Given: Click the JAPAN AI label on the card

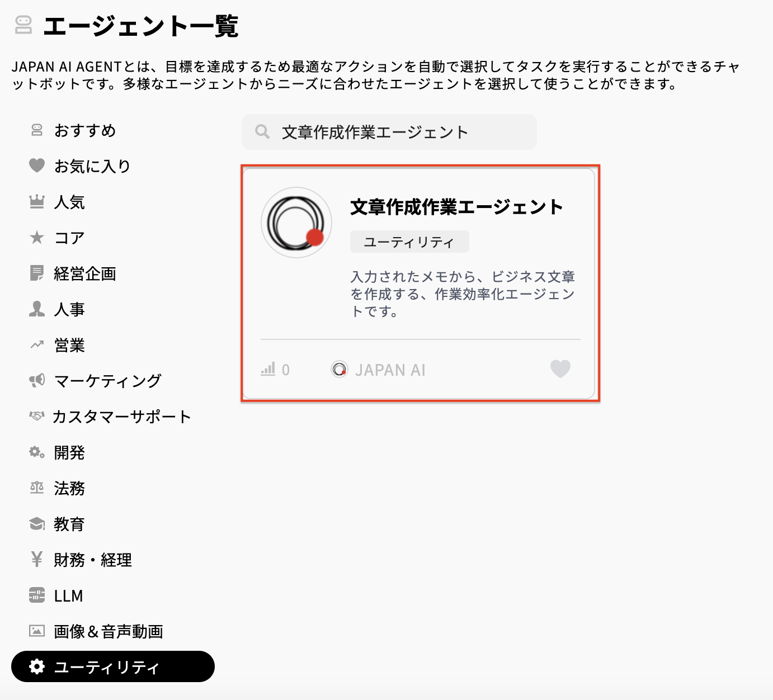Looking at the screenshot, I should 380,370.
